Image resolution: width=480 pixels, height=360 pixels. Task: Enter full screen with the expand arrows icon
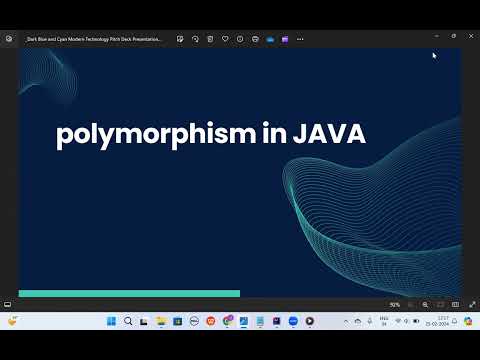point(472,305)
